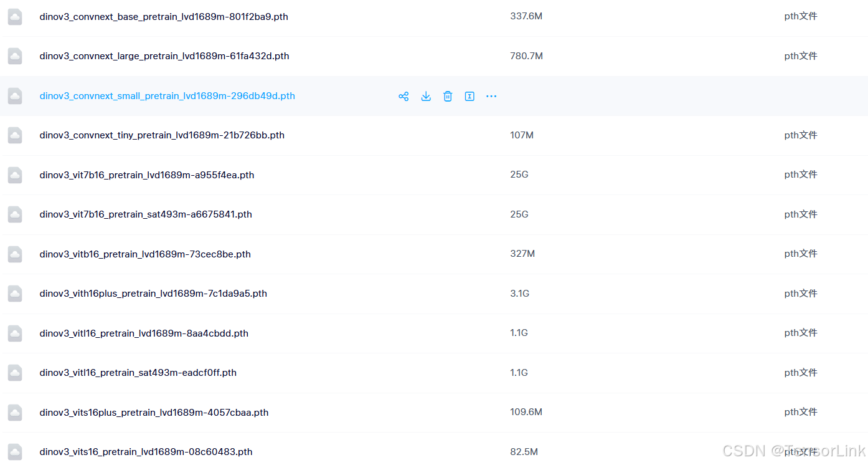The width and height of the screenshot is (868, 465).
Task: Click 1.1G size in vitl16 sat493m row
Action: click(519, 373)
